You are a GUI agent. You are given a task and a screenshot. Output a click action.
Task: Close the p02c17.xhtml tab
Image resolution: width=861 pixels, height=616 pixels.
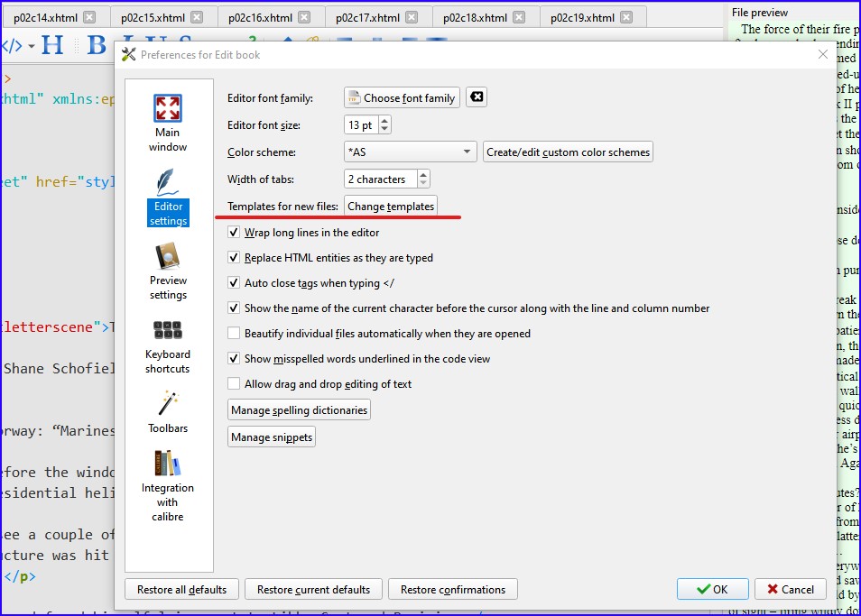[x=412, y=17]
